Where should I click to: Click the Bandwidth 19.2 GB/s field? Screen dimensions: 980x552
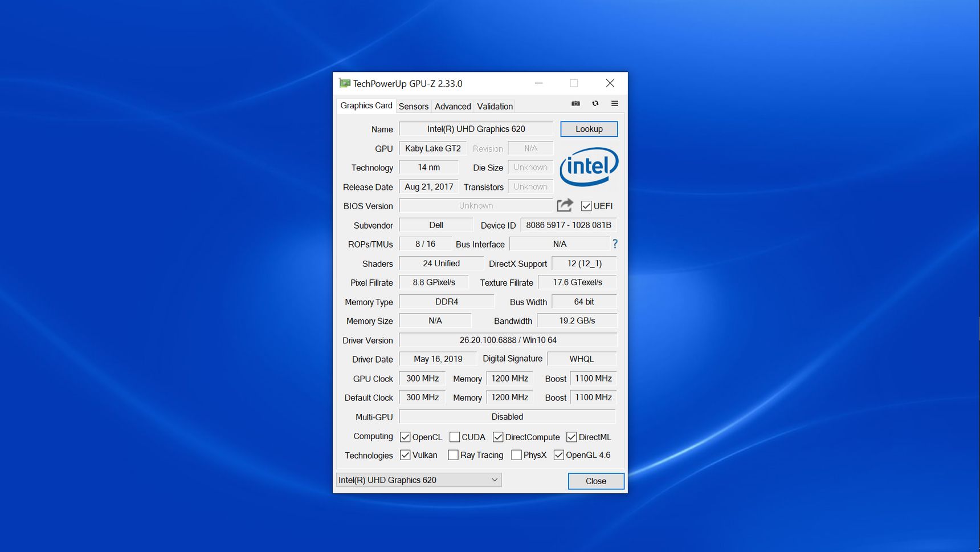(577, 320)
